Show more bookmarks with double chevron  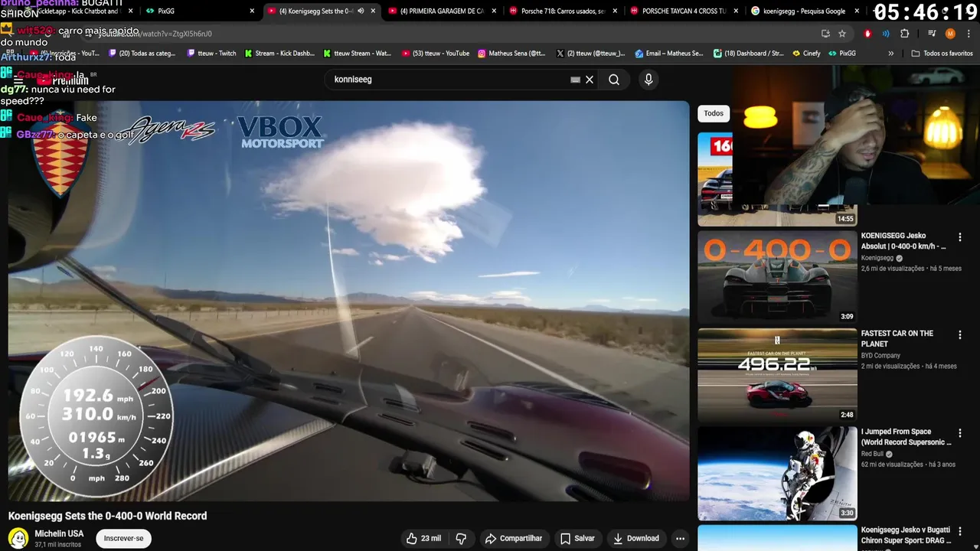coord(890,54)
